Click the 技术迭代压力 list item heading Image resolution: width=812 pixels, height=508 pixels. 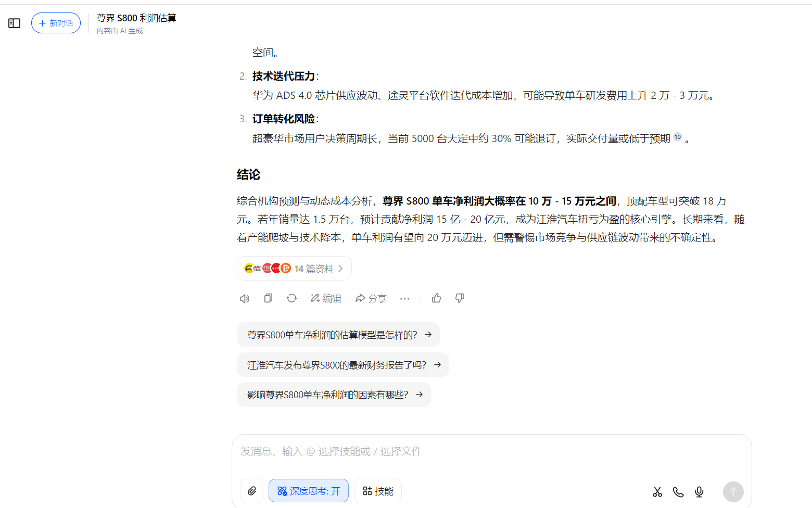click(284, 76)
